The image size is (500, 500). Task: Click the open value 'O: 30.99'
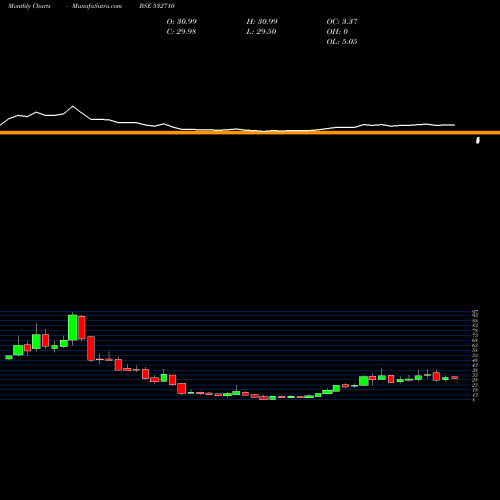182,21
